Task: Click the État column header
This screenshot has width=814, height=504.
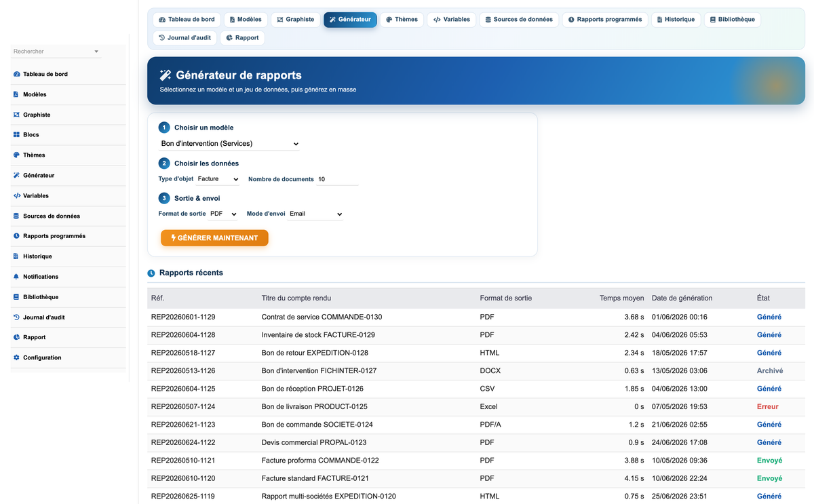Action: (x=763, y=298)
